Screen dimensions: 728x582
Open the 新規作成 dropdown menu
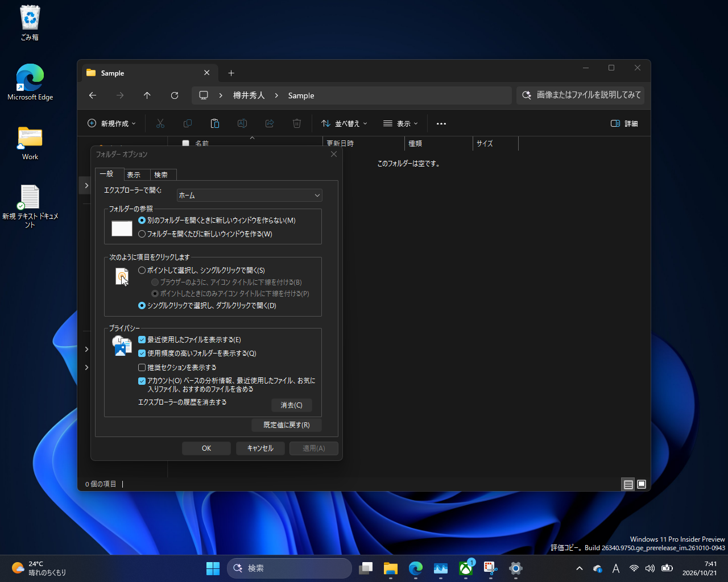pyautogui.click(x=111, y=123)
